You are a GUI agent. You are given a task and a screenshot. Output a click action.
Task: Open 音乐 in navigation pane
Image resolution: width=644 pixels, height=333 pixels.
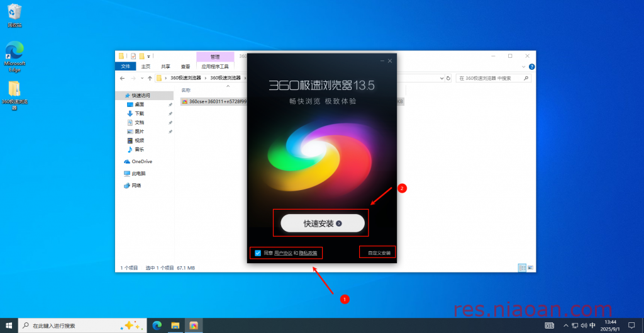[139, 150]
